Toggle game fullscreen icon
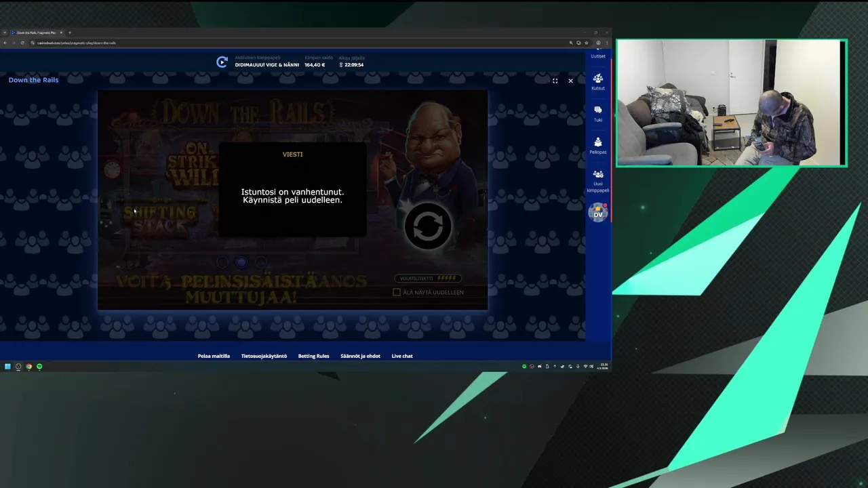This screenshot has height=488, width=868. click(555, 81)
